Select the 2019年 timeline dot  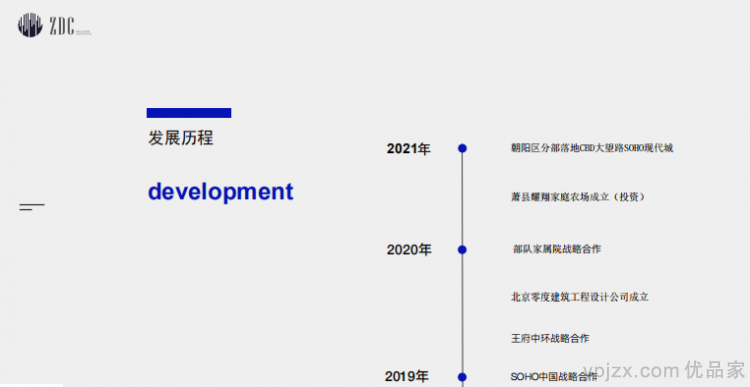[x=462, y=377]
